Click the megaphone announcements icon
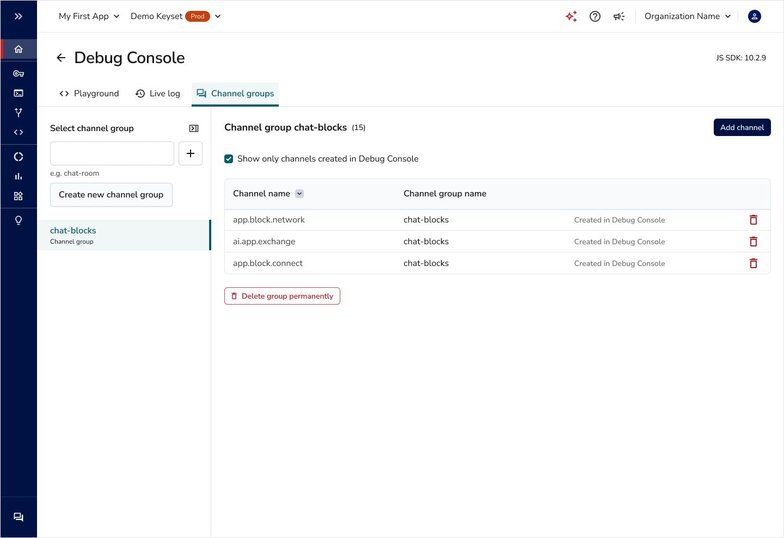Screen dimensions: 784x538 619,16
